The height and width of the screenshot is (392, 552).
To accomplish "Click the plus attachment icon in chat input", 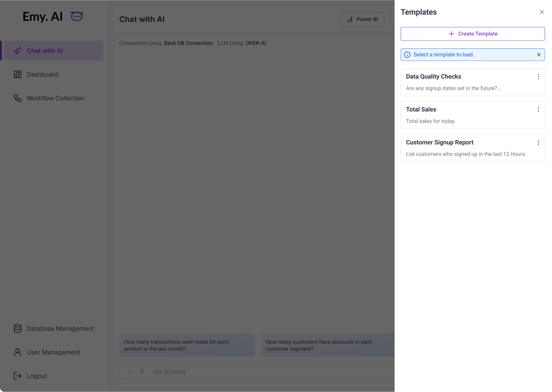I will [x=130, y=372].
